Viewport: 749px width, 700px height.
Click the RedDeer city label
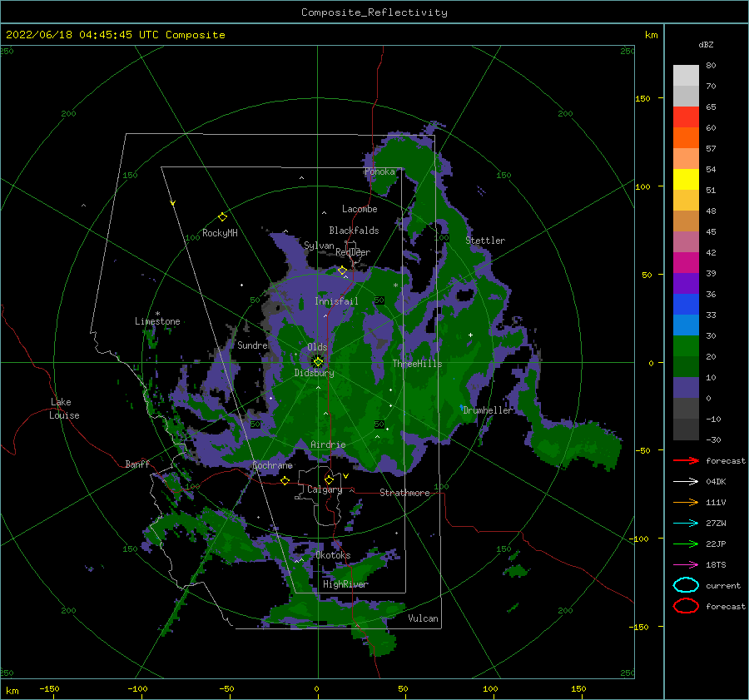pyautogui.click(x=353, y=252)
